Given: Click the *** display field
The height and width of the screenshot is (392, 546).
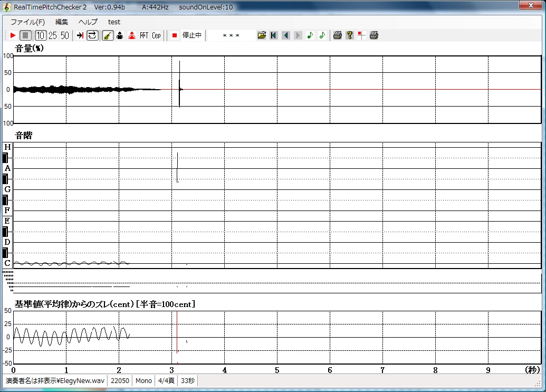Looking at the screenshot, I should [231, 35].
